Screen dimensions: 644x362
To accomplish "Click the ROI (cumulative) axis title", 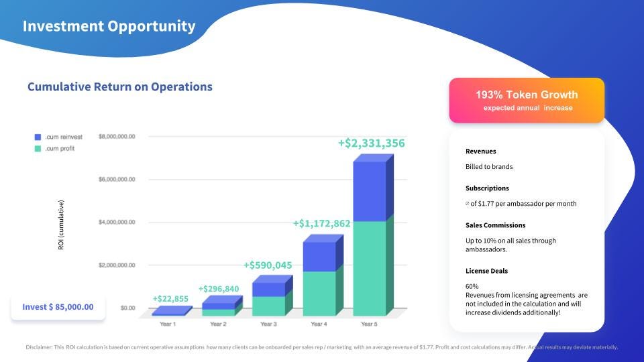I will click(61, 225).
